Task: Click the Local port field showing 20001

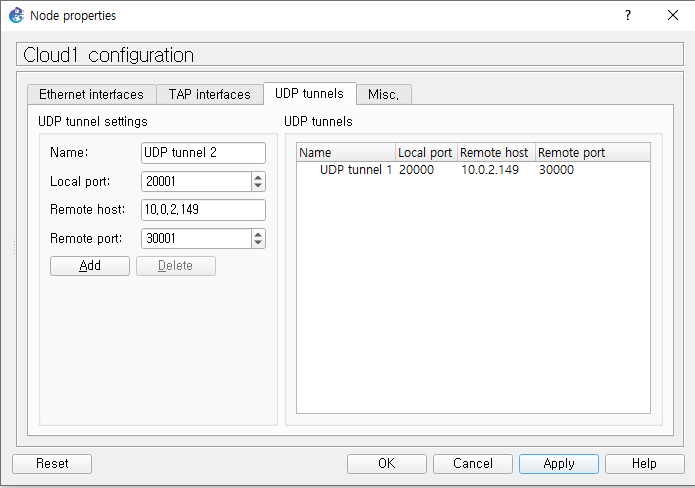Action: point(196,181)
